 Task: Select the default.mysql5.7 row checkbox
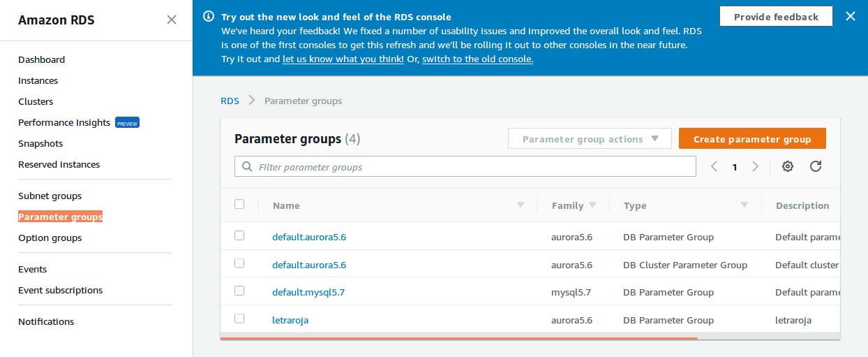239,291
